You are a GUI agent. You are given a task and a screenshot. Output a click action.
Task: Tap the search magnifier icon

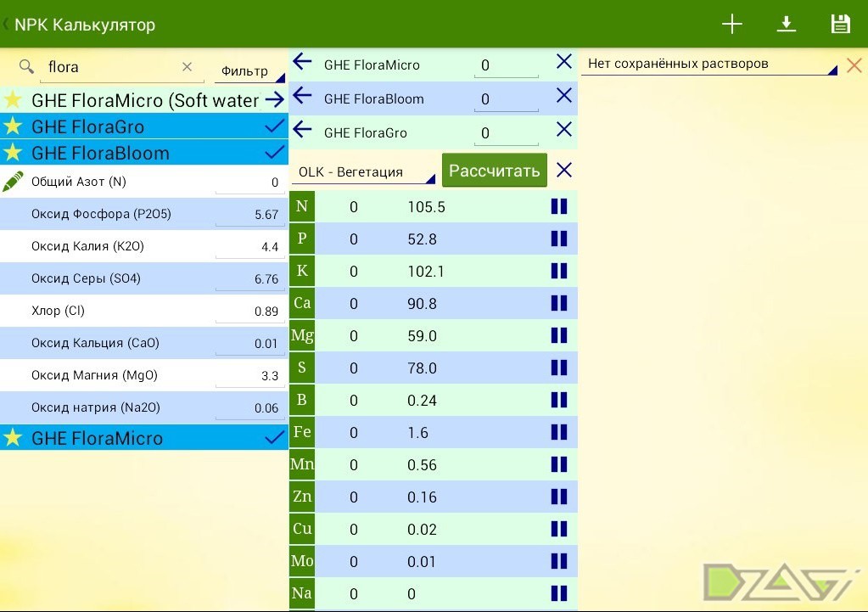(26, 67)
